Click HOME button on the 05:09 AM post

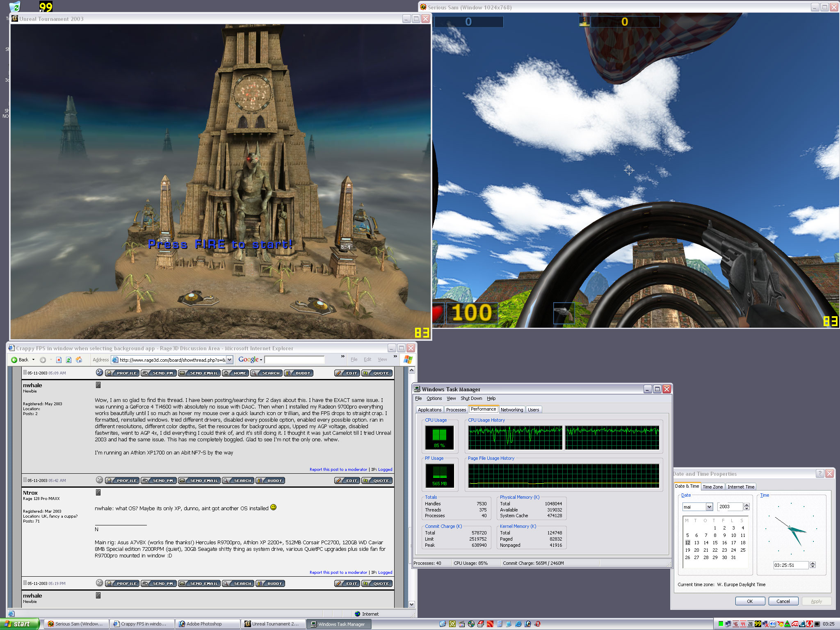click(235, 373)
